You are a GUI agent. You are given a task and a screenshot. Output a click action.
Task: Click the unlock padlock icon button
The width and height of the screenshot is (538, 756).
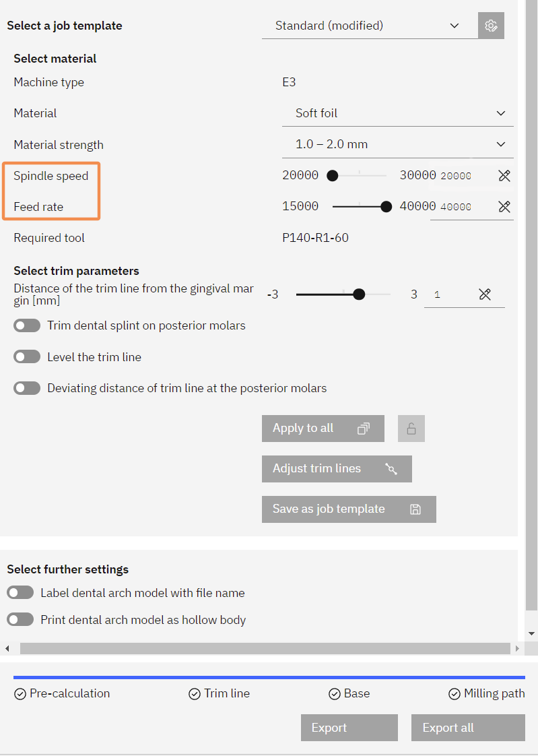(x=411, y=428)
